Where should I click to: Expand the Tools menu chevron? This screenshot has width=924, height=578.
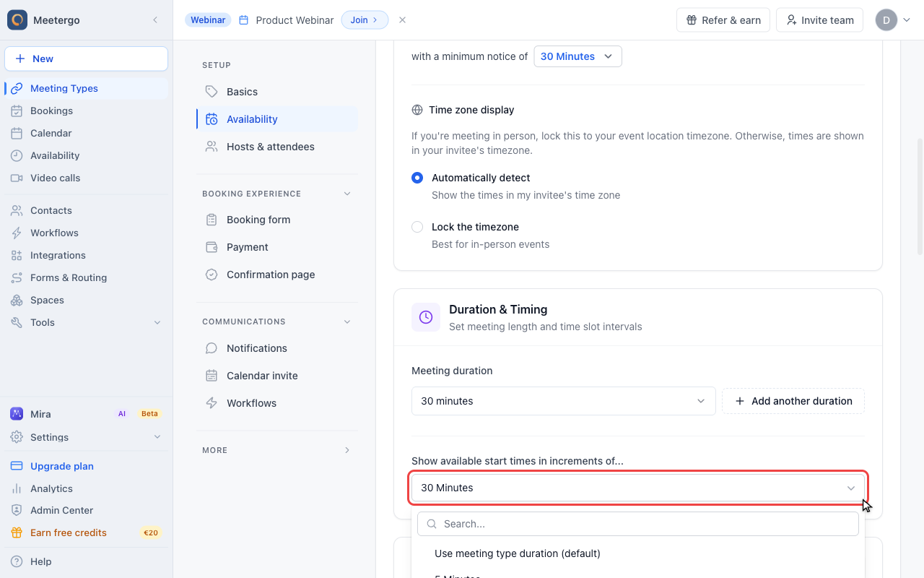157,322
